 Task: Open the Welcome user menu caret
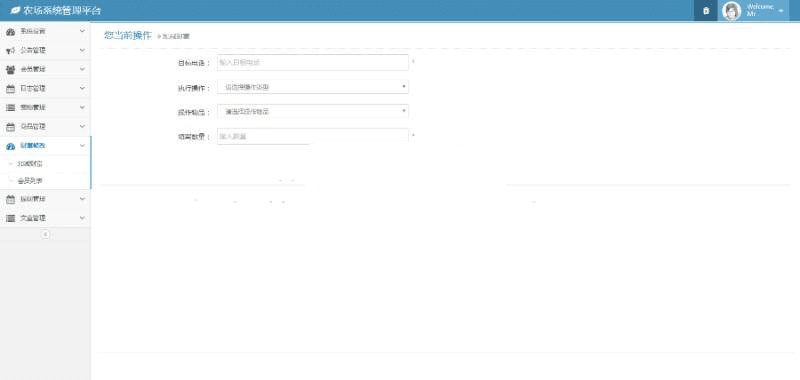[x=781, y=11]
